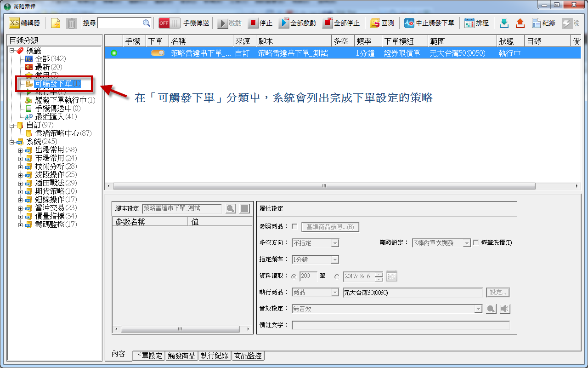Enable the 逐筆洗價 checkbox

(476, 242)
